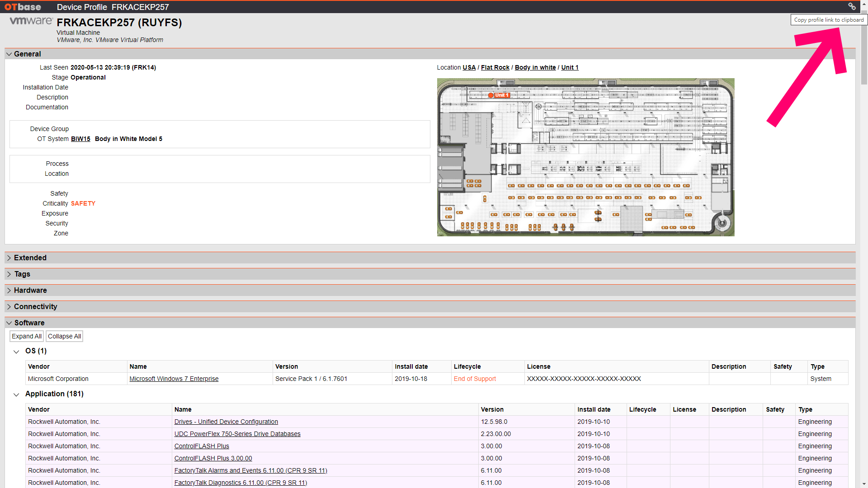Click the FRKACEKP257 (RUYFS) device title
This screenshot has height=488, width=868.
click(119, 23)
